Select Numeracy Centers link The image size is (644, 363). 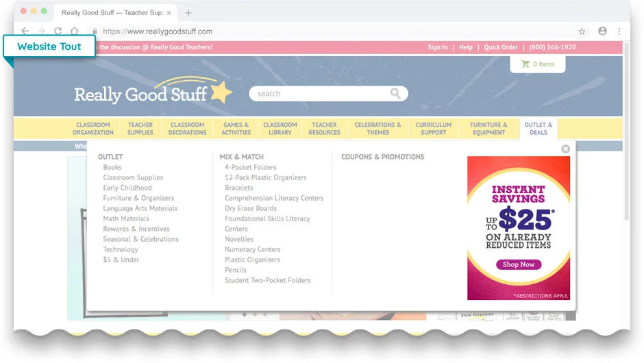253,249
